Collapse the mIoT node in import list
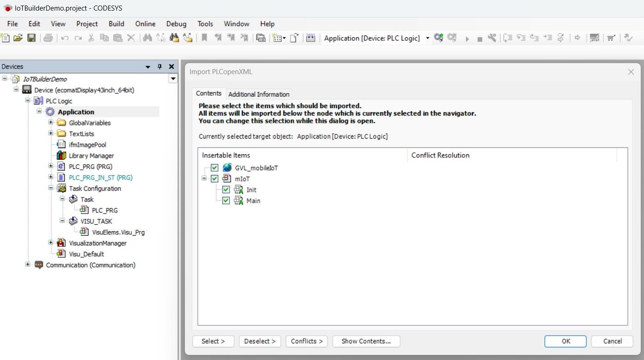This screenshot has width=644, height=360. coord(204,179)
